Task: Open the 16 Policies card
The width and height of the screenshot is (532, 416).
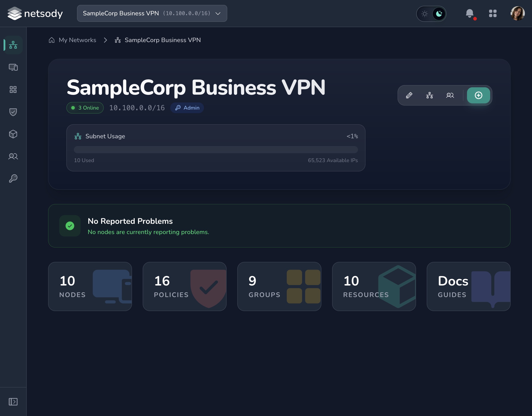Action: click(x=185, y=287)
